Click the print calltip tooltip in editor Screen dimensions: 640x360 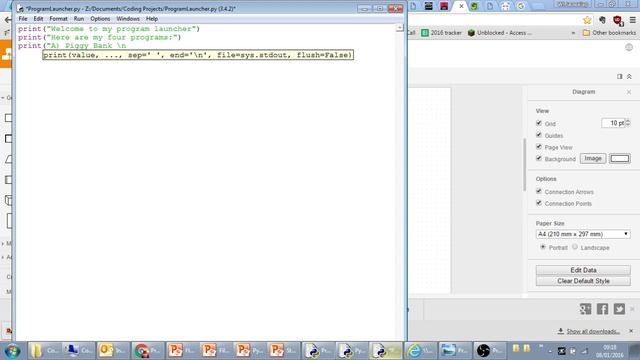pyautogui.click(x=198, y=55)
